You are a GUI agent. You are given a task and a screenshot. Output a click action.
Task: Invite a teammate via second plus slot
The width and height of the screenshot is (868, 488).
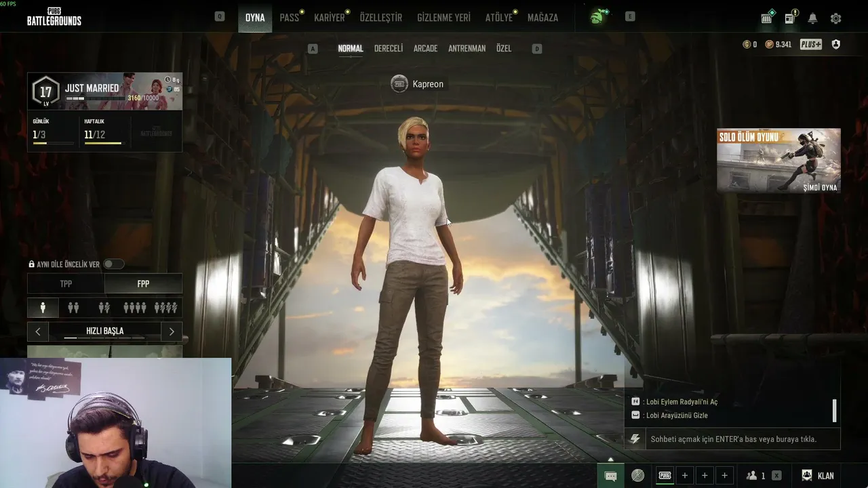705,476
